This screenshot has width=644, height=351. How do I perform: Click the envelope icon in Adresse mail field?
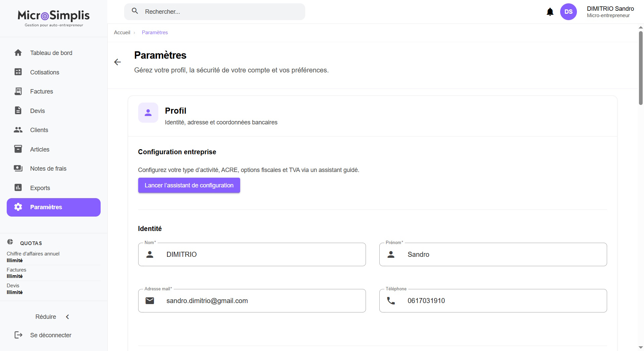150,301
